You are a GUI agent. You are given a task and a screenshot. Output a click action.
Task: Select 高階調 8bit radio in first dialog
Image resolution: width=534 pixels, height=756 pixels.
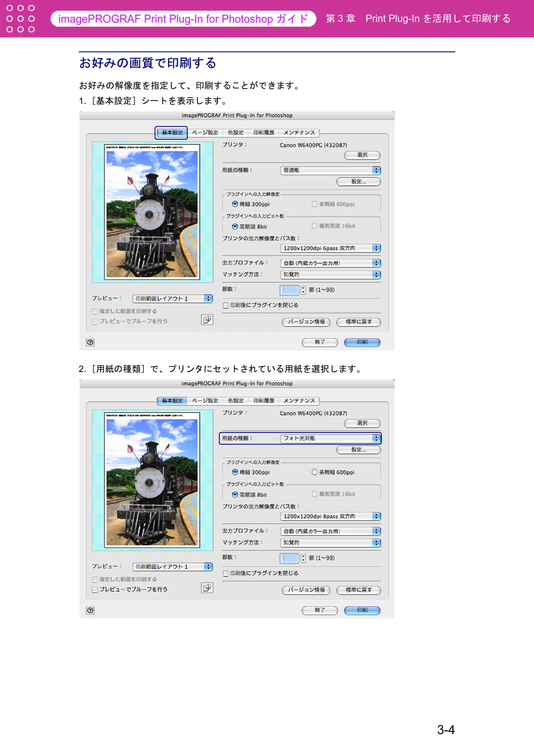235,226
